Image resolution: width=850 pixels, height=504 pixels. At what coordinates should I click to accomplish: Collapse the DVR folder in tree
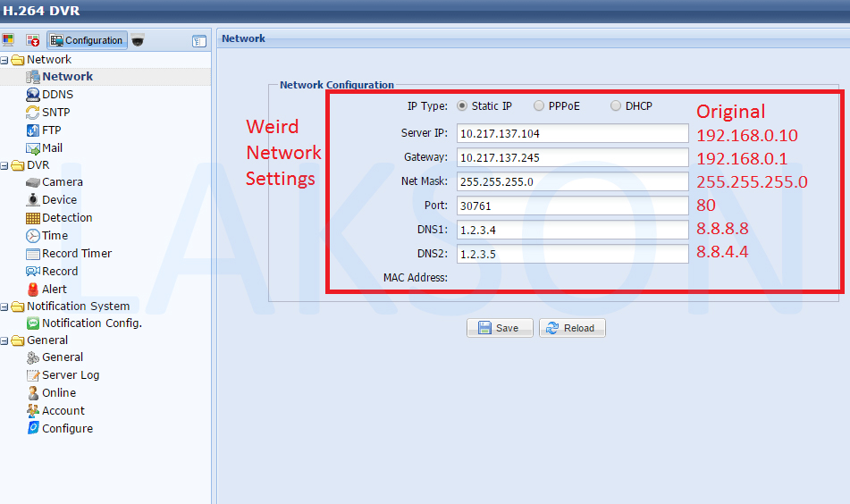[4, 165]
